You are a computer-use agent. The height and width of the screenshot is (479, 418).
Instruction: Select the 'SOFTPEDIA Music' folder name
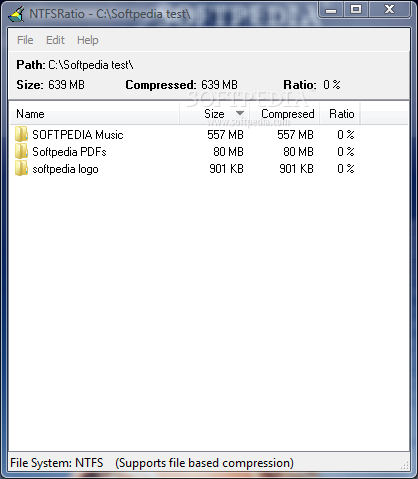(78, 135)
